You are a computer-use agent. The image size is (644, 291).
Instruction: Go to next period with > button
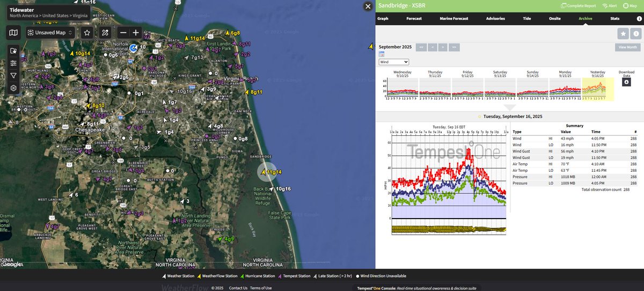click(x=443, y=47)
